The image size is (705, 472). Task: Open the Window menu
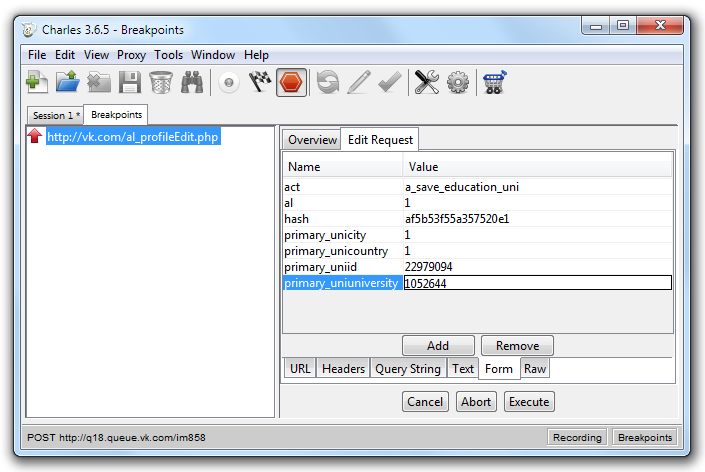pos(213,55)
